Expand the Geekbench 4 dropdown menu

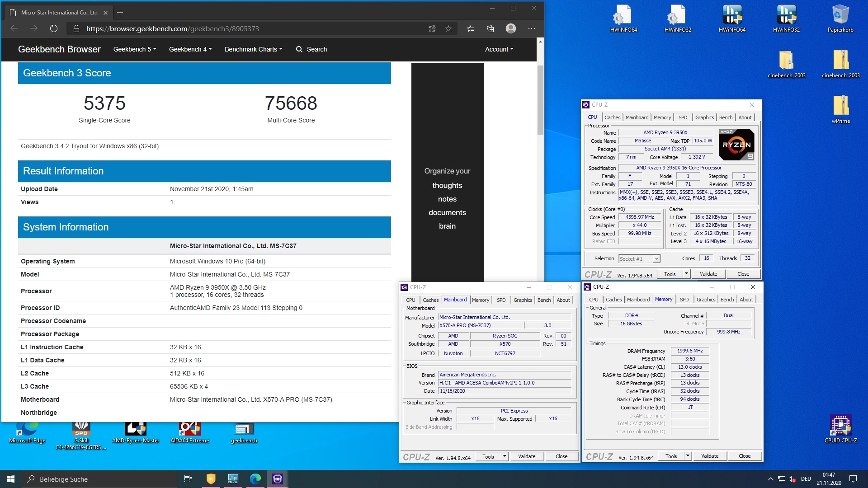click(x=190, y=49)
